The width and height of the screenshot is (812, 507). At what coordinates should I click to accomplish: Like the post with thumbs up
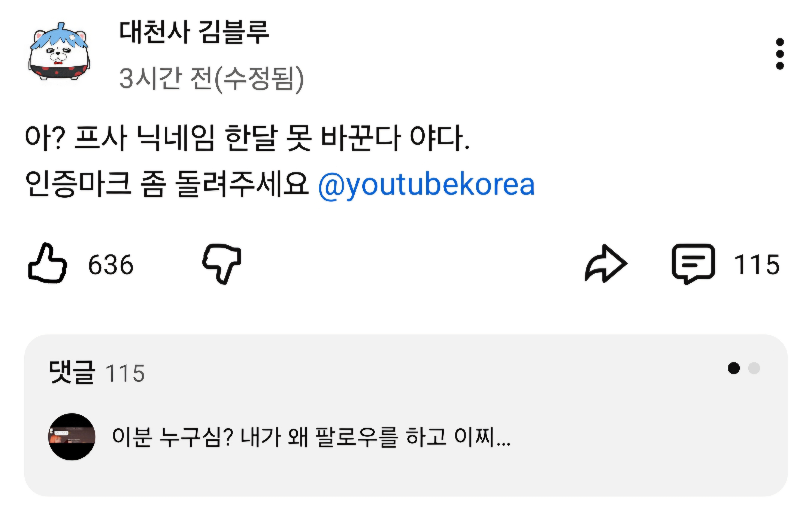point(48,263)
